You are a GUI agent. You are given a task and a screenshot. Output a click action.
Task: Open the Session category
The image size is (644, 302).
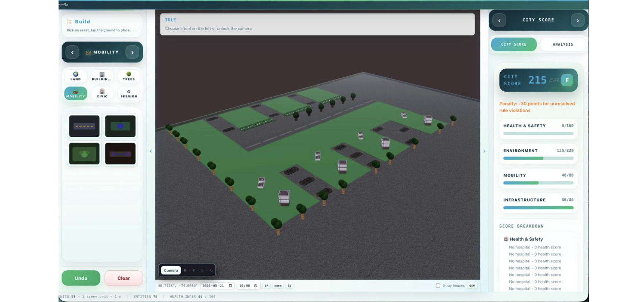(129, 93)
